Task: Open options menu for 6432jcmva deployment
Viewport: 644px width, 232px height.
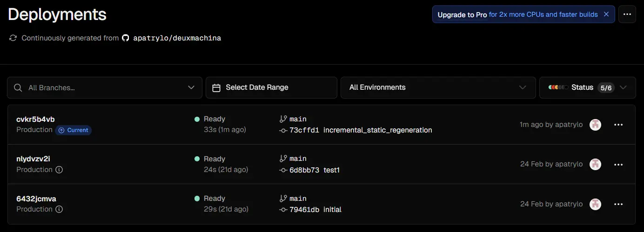Action: (618, 204)
